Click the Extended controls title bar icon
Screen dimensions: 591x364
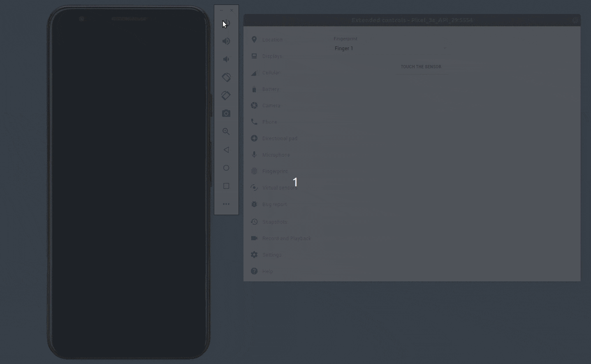click(575, 20)
